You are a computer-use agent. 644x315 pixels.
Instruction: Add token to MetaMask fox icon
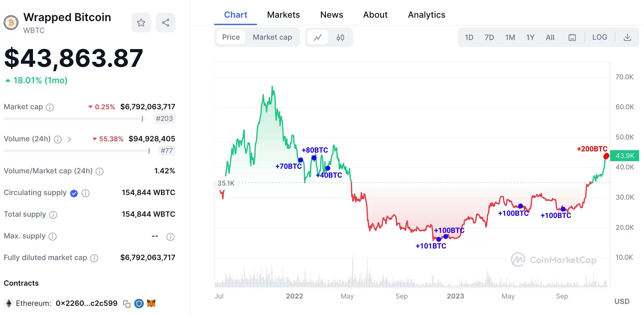151,303
